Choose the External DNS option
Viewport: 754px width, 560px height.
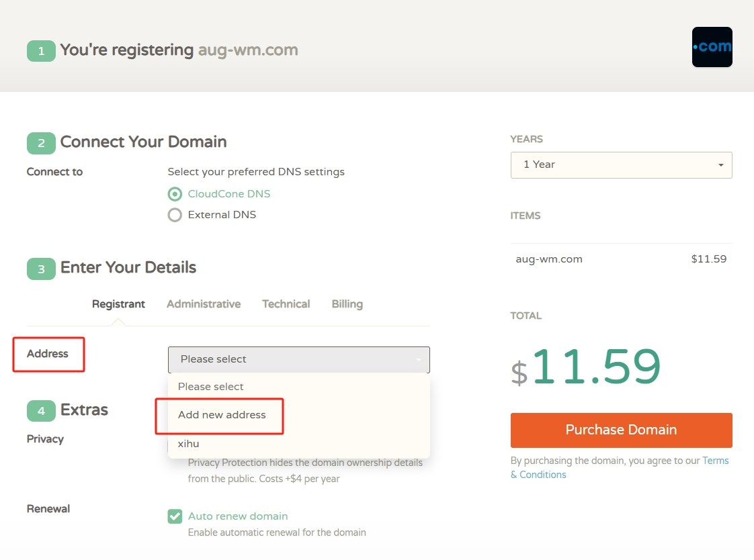click(x=175, y=215)
